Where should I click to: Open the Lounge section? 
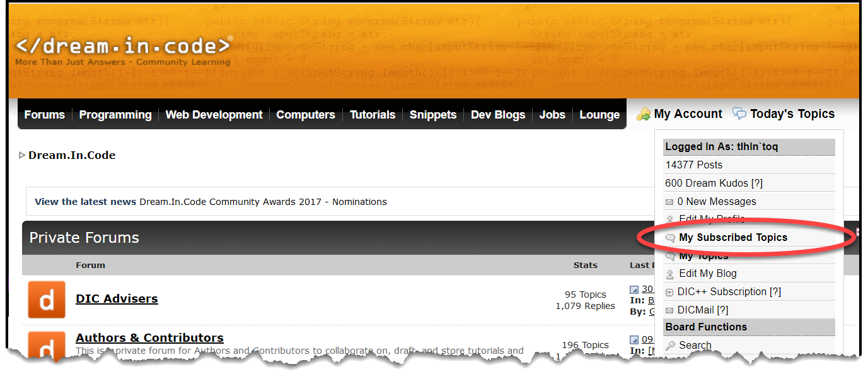pyautogui.click(x=599, y=115)
